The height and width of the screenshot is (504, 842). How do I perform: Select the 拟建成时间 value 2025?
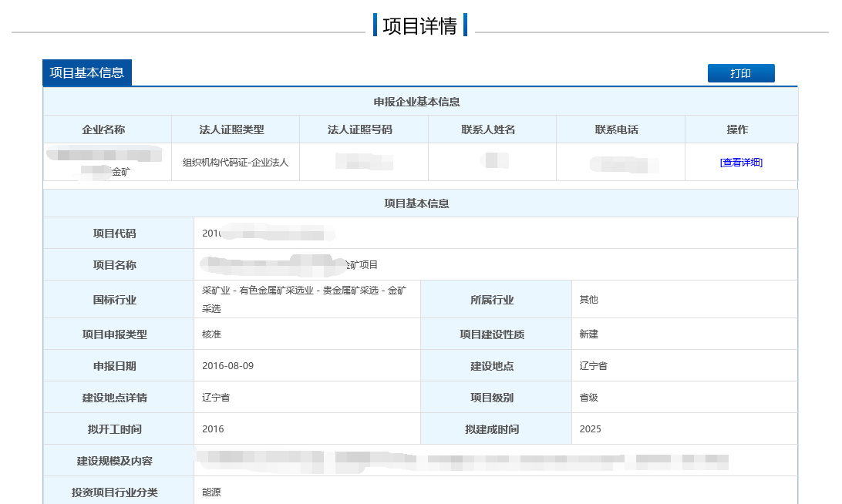coord(591,429)
